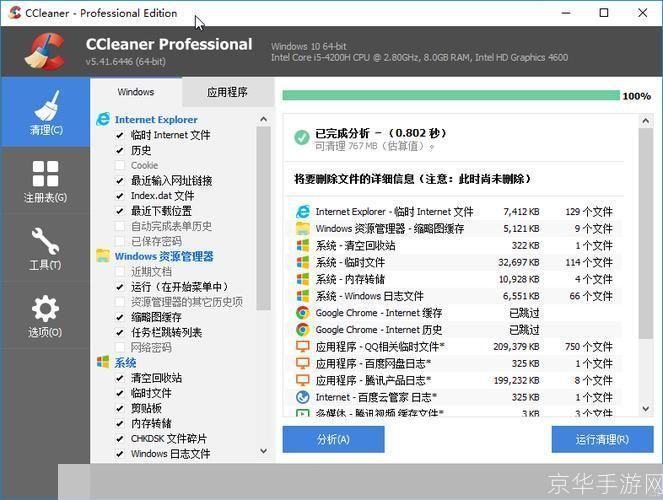Click the results pane scrollbar thumb
This screenshot has height=500, width=663.
pos(646,234)
